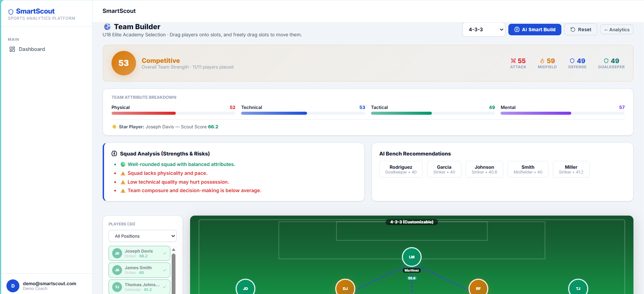The height and width of the screenshot is (294, 644).
Task: Click the RF orange player token on pitch
Action: [478, 288]
